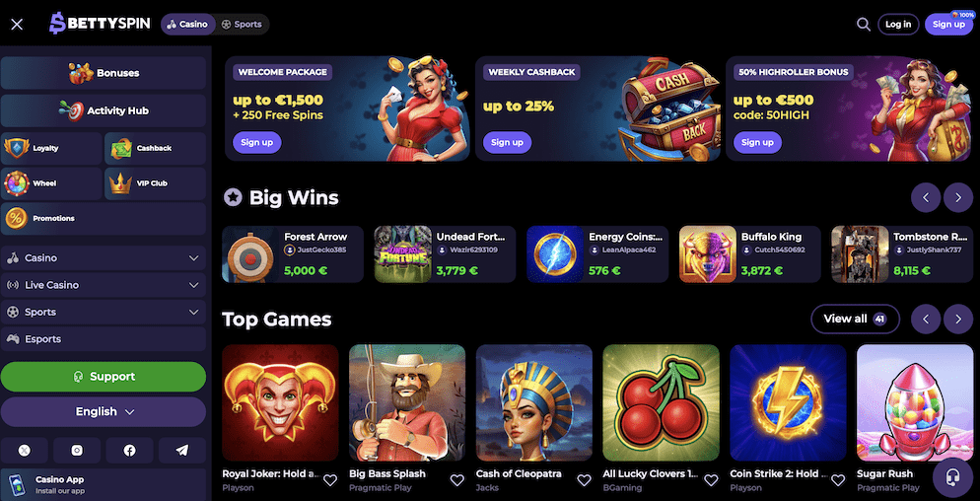Favorite Royal Joker with the heart icon

coord(330,479)
